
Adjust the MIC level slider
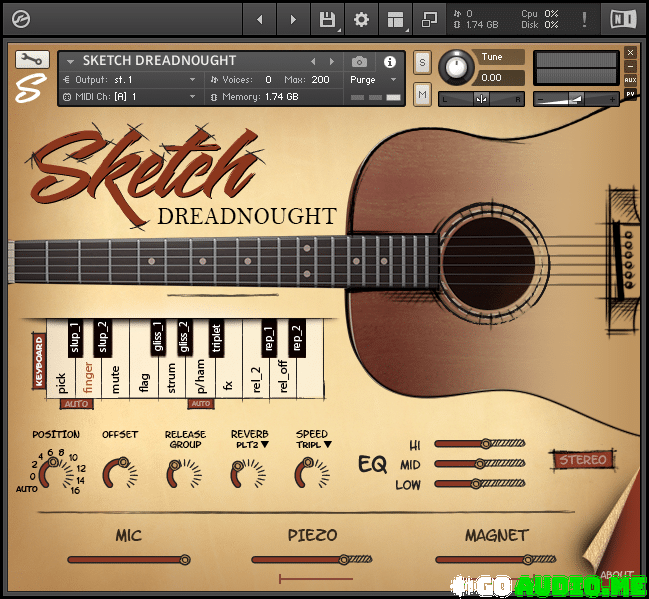click(129, 560)
